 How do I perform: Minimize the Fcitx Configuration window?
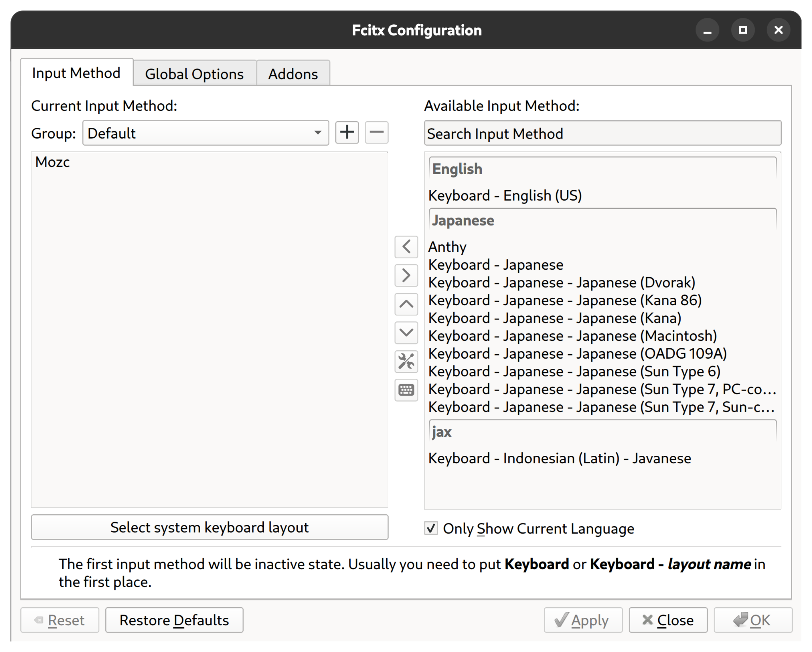(707, 30)
